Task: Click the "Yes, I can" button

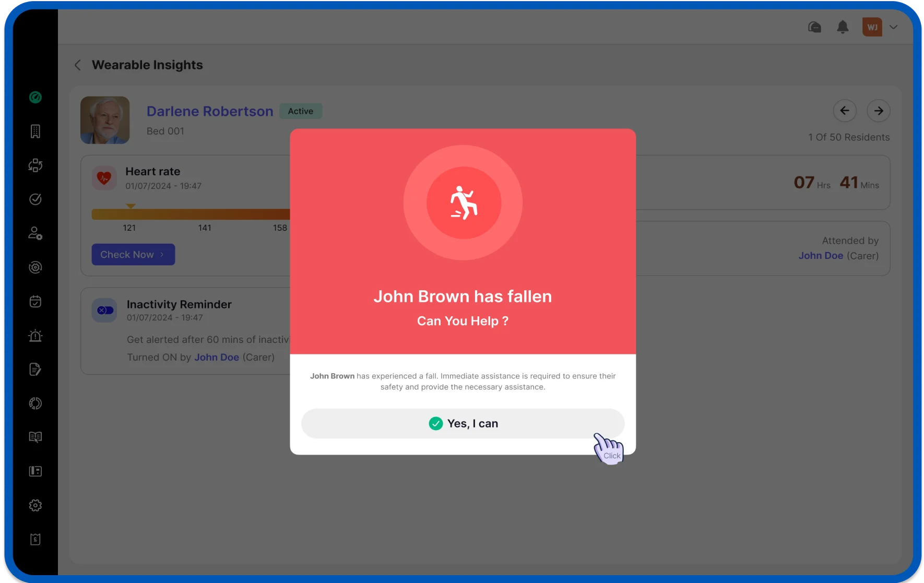Action: point(463,423)
